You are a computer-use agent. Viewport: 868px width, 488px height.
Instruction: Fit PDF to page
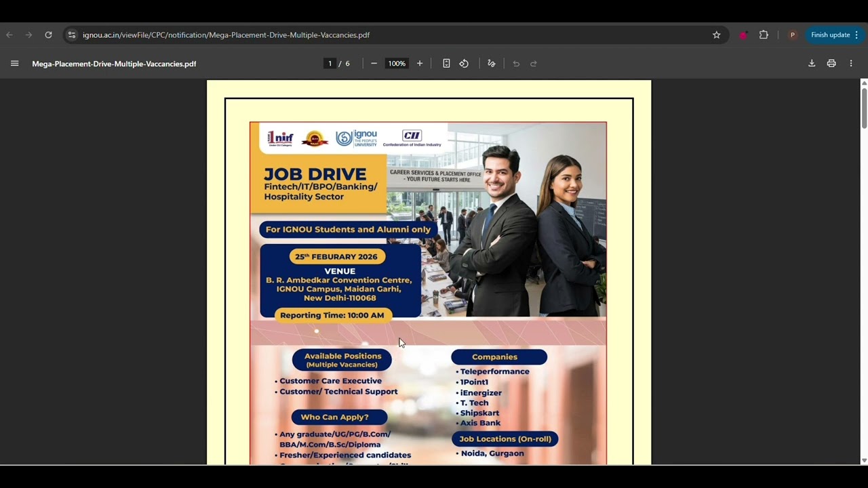point(446,64)
